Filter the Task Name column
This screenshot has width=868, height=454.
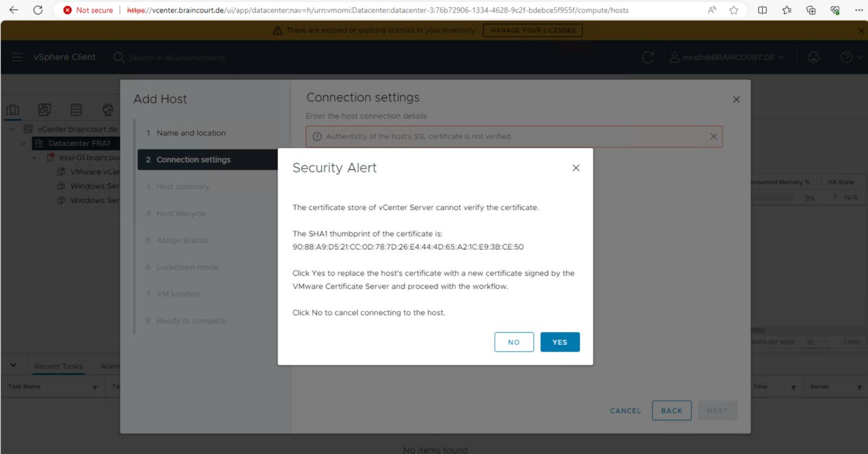click(x=95, y=387)
